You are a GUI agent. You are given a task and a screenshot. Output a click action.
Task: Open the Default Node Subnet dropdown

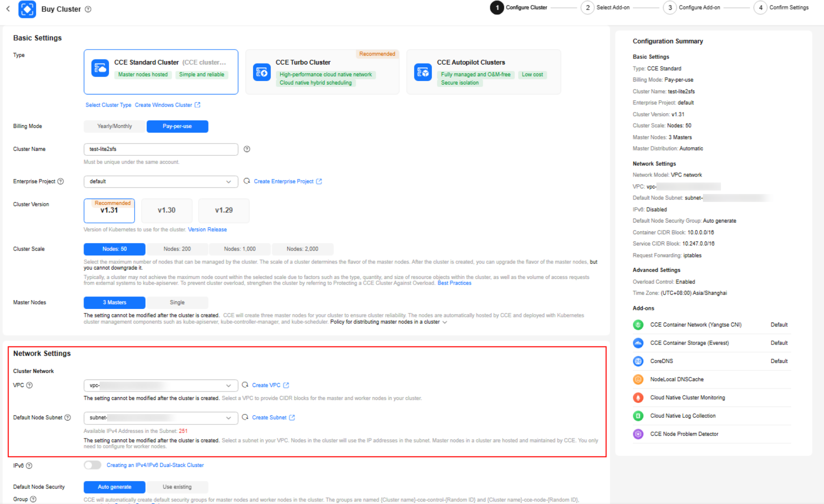point(161,417)
